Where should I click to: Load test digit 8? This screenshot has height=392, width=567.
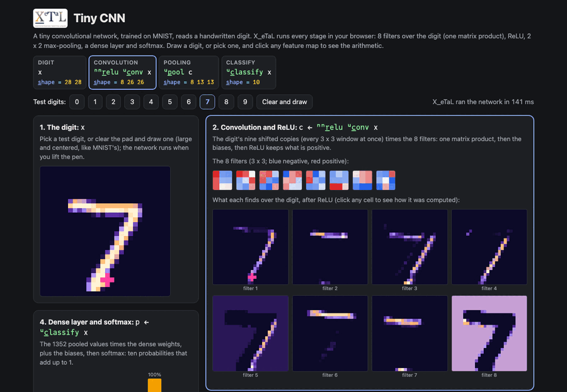(x=226, y=102)
